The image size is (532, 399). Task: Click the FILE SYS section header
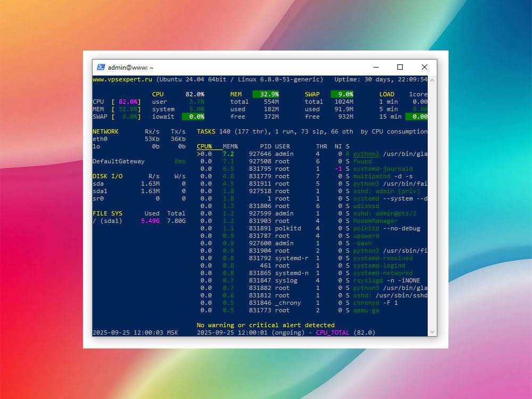coord(107,214)
